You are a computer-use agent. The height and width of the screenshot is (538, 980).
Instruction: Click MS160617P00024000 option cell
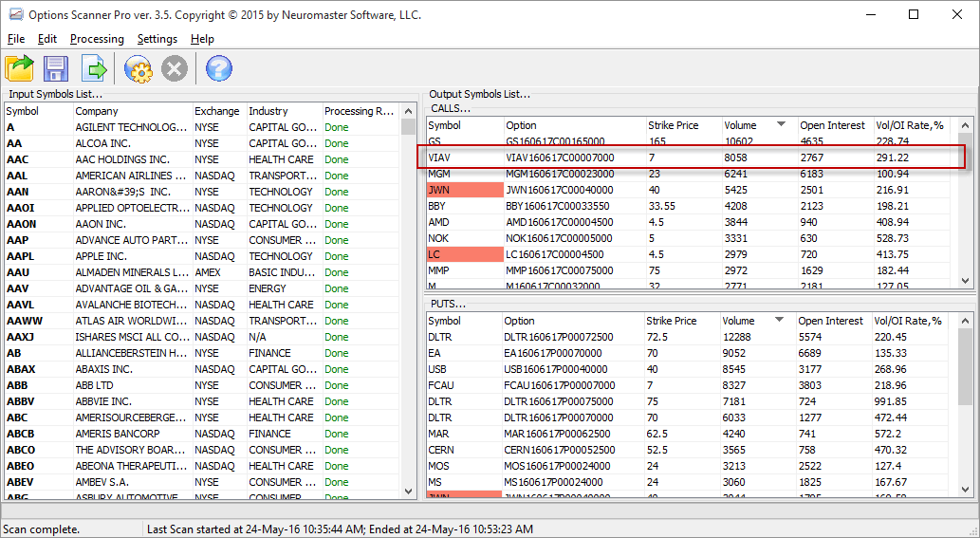tap(554, 482)
